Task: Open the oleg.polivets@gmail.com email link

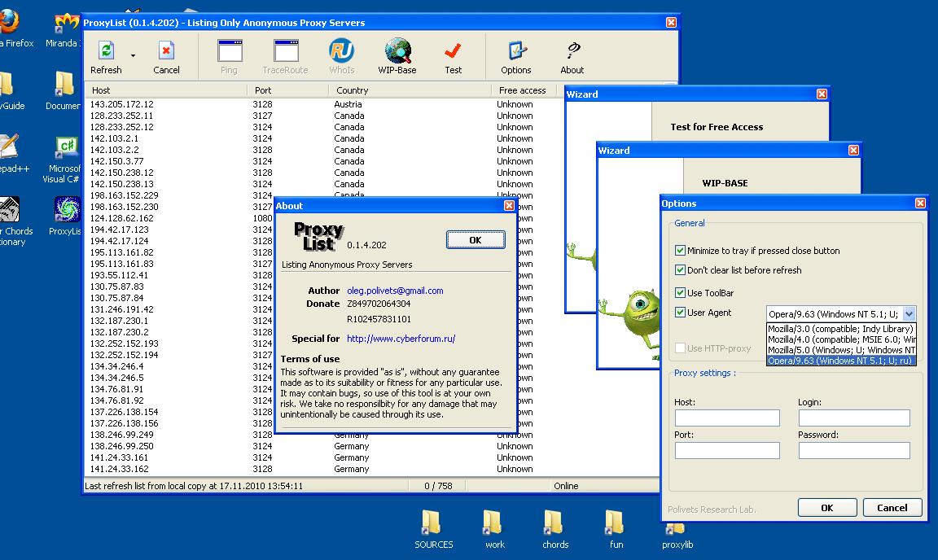Action: click(x=396, y=290)
